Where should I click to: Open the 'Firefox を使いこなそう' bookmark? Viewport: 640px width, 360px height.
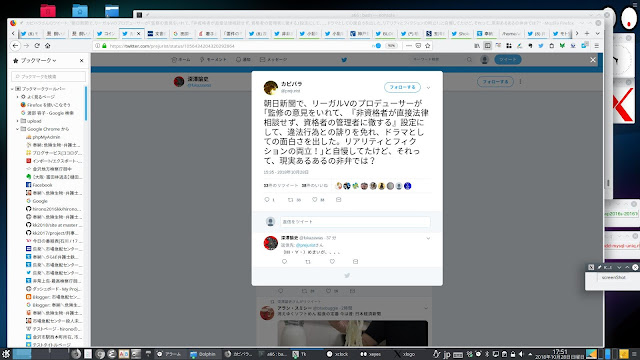[x=45, y=105]
